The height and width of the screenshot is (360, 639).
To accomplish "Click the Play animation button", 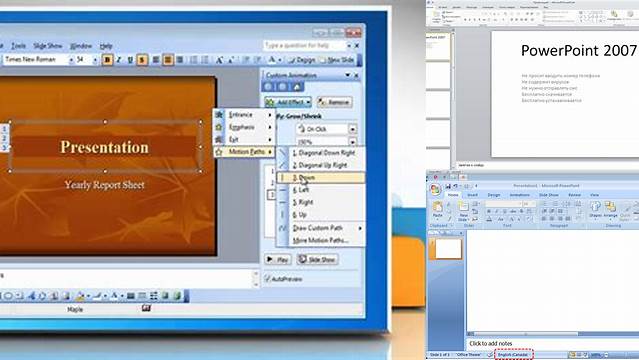I will [278, 259].
